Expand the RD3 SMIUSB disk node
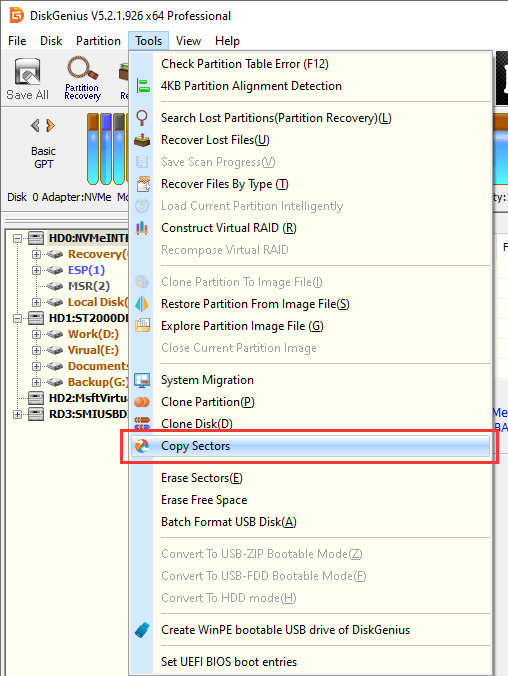The width and height of the screenshot is (508, 676). 17,414
